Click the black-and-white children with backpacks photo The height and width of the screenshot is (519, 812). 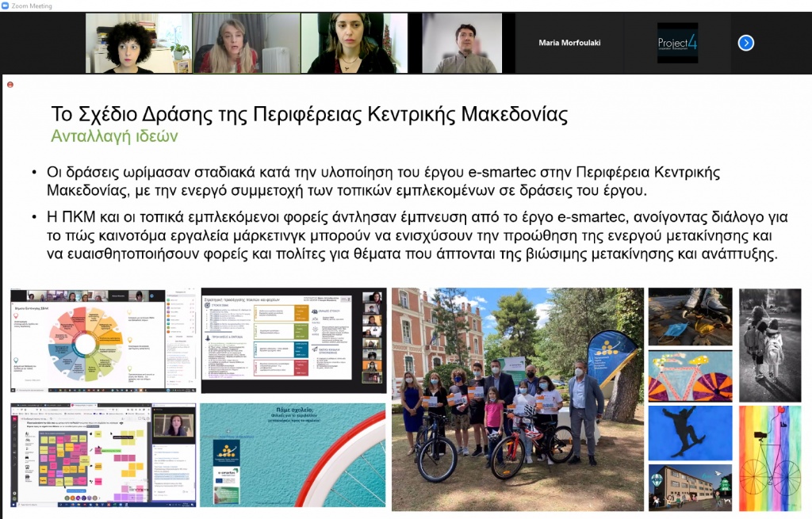coord(770,344)
